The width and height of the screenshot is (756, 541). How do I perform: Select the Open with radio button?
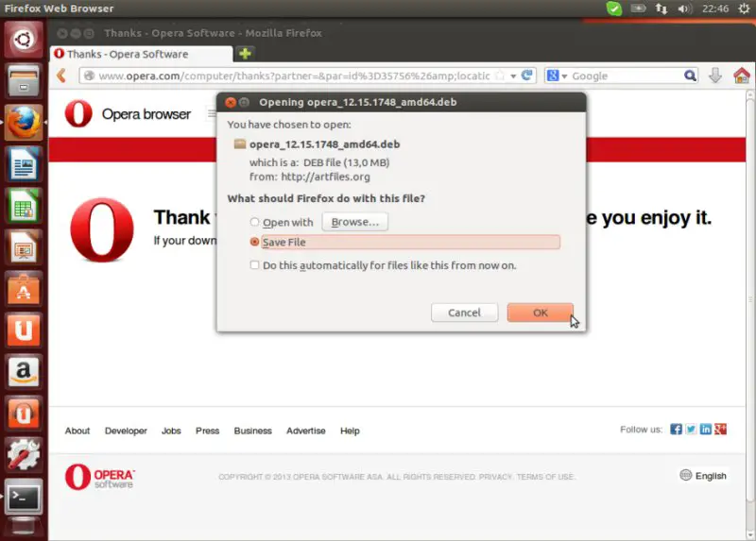coord(254,222)
